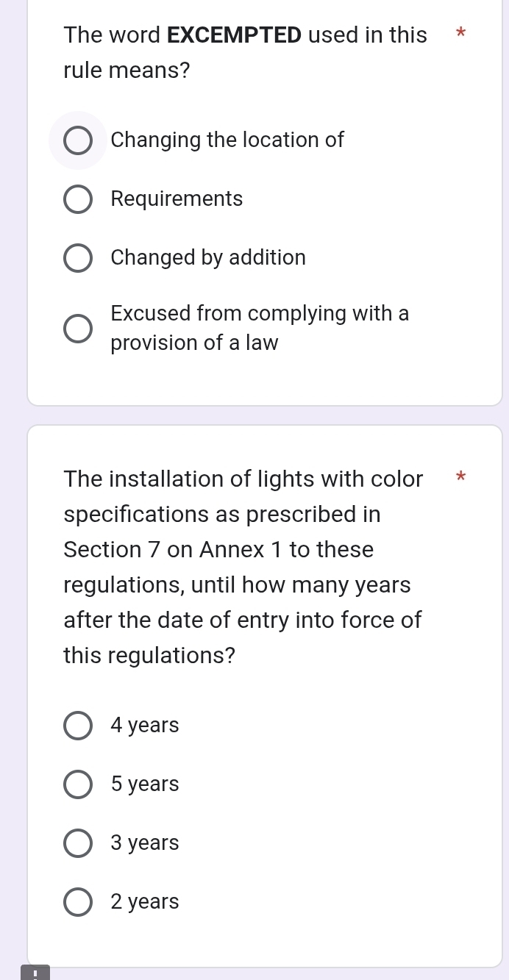
Task: Tick the radio circle beside '3 years'
Action: [78, 843]
